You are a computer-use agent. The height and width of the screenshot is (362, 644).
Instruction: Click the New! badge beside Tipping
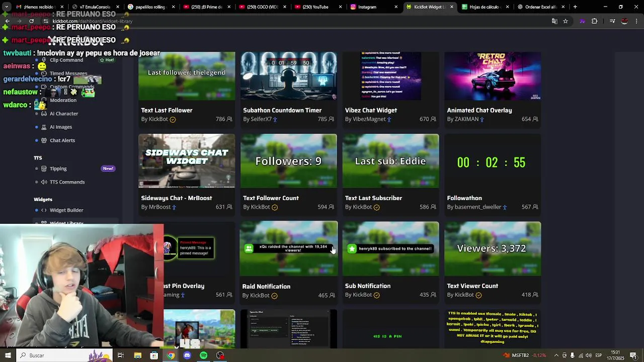108,168
